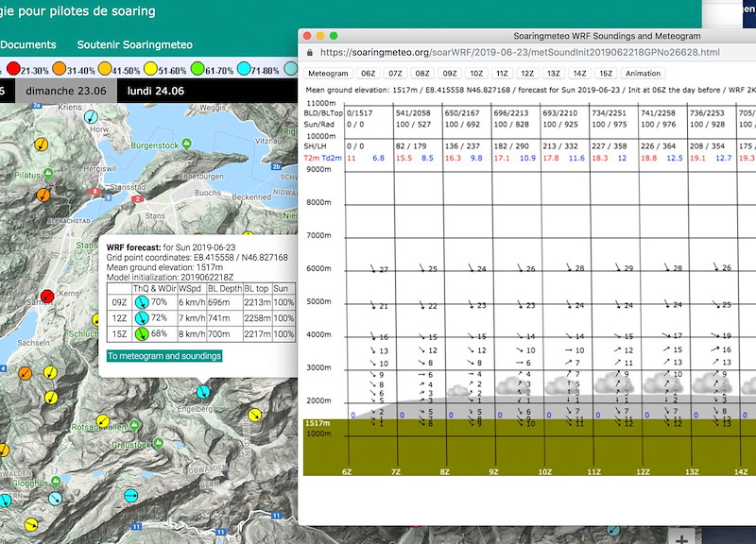756x544 pixels.
Task: Click the green 15Z wind icon in forecast table
Action: point(141,333)
